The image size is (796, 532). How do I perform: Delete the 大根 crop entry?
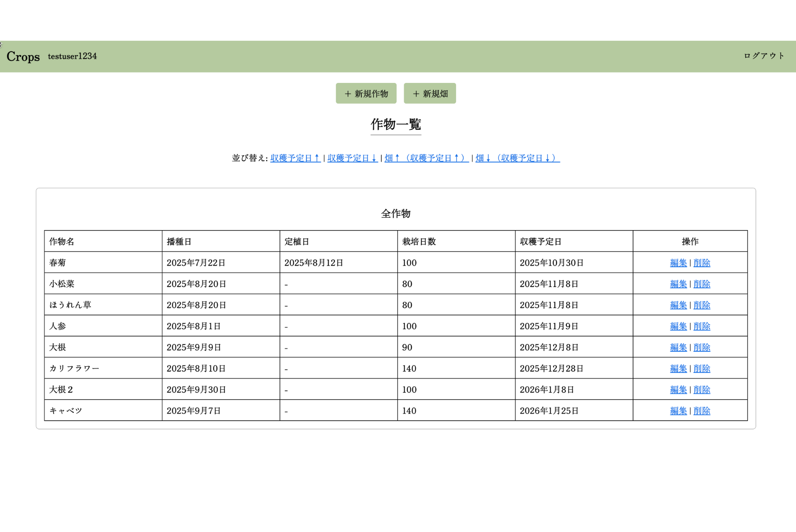(x=702, y=347)
